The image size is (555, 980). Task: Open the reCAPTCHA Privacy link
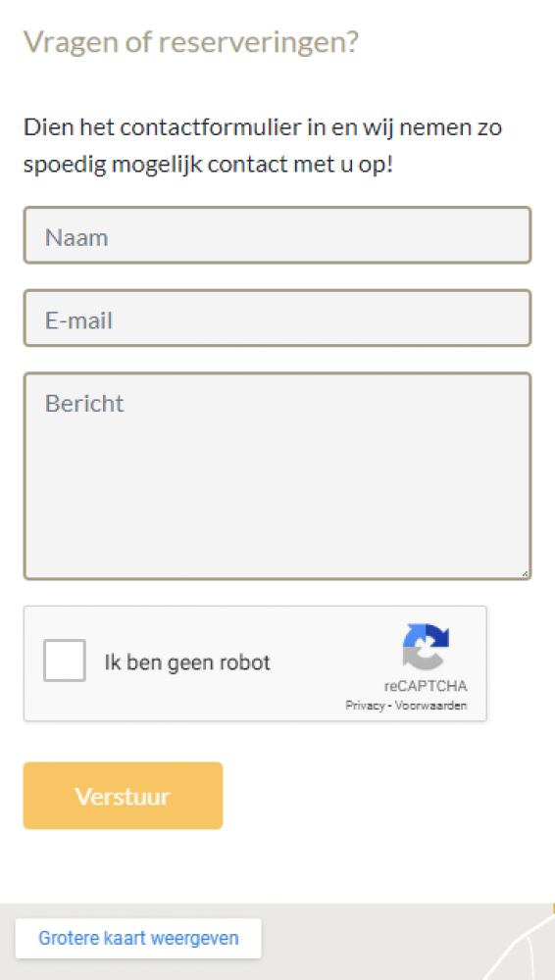(x=365, y=706)
